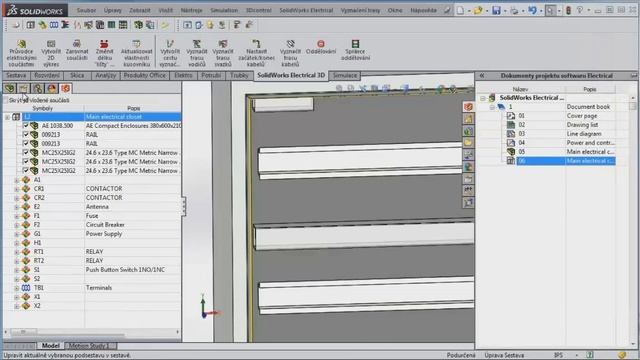The image size is (640, 360).
Task: Expand the A1 component node
Action: (x=17, y=180)
